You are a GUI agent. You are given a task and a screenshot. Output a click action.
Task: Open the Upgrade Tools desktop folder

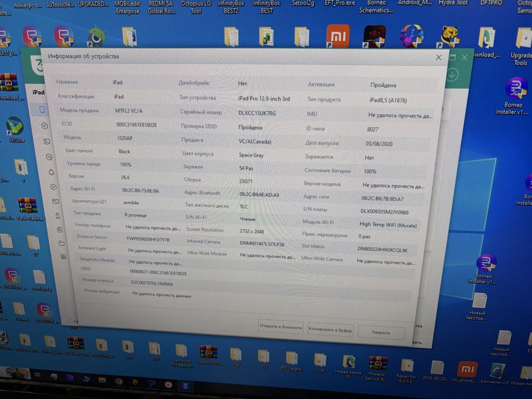[x=522, y=46]
